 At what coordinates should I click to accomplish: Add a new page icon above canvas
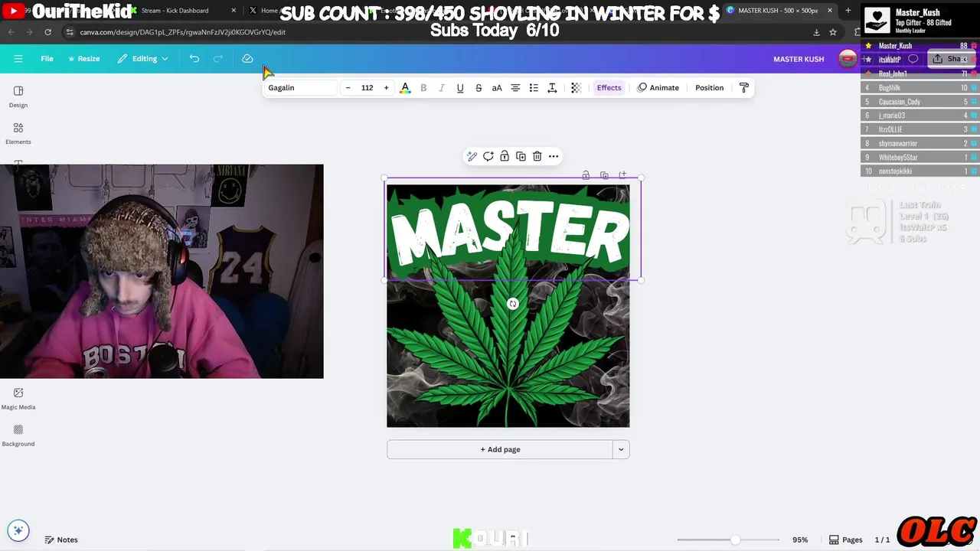pyautogui.click(x=622, y=175)
